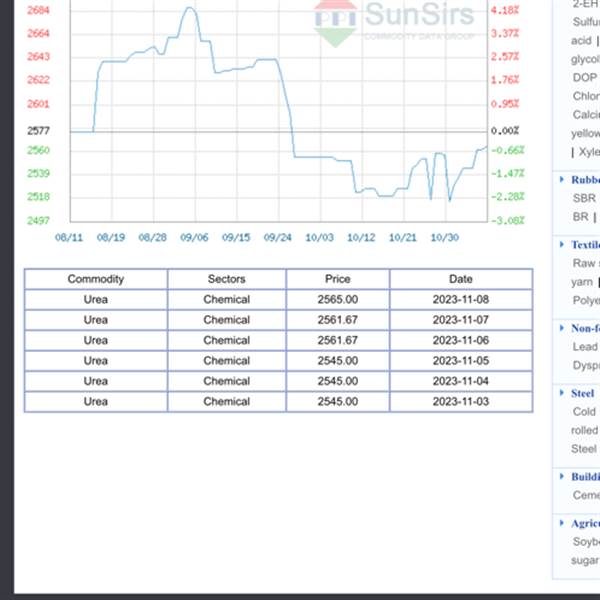Viewport: 600px width, 600px height.
Task: Click the arrow icon beside the Building category
Action: pyautogui.click(x=561, y=476)
